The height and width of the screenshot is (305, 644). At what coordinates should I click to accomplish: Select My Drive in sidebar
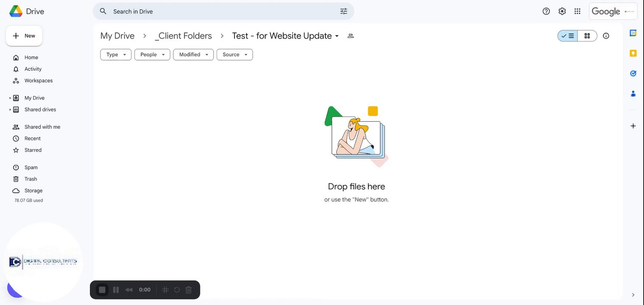pos(34,98)
